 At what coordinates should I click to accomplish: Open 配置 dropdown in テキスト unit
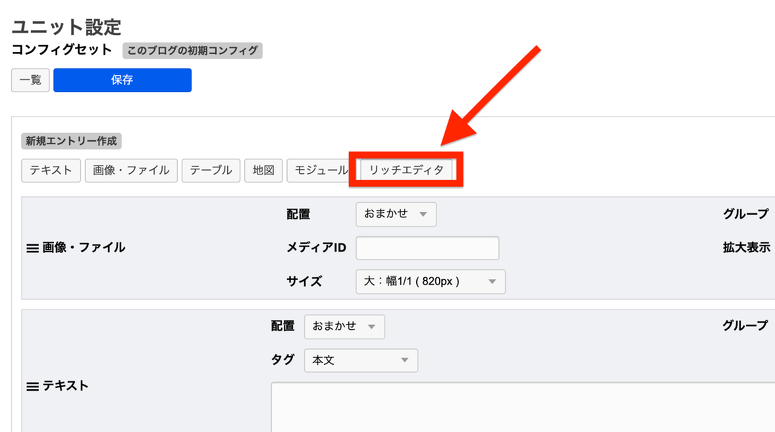(x=344, y=327)
